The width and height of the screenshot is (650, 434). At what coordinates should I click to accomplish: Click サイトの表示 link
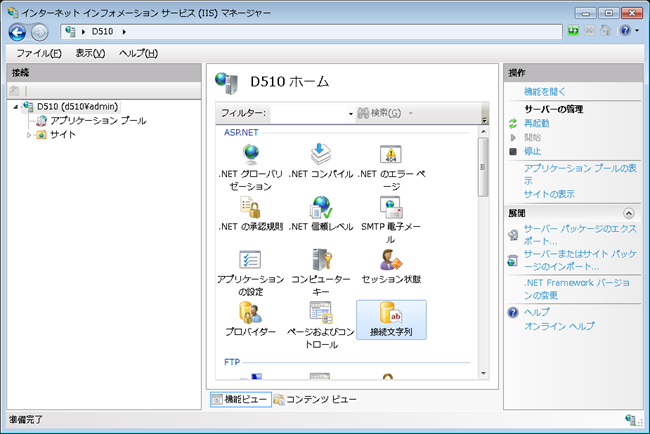(x=549, y=194)
